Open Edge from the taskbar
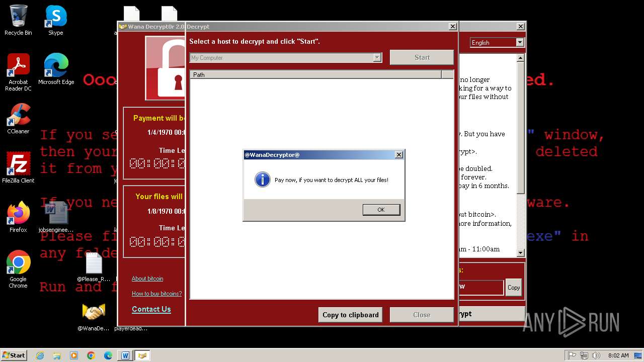This screenshot has width=644, height=362. click(108, 355)
